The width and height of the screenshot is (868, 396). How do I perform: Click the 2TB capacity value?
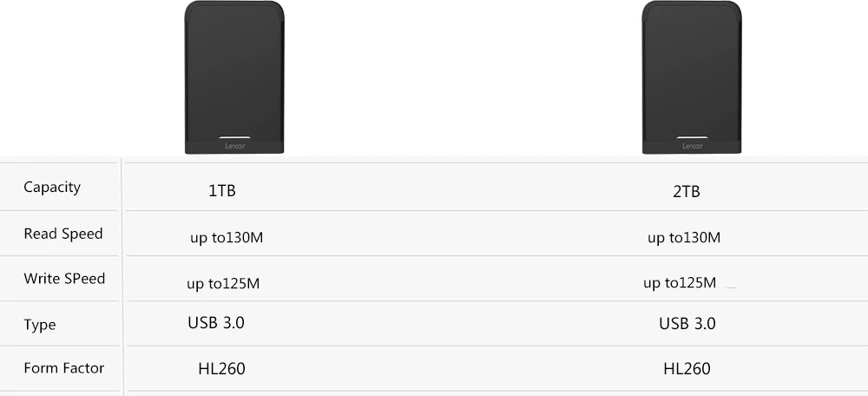point(687,192)
